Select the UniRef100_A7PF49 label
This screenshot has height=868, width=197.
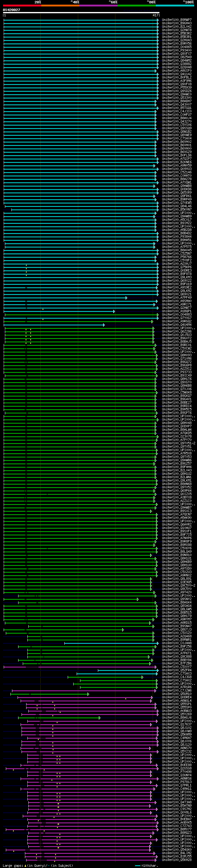click(x=177, y=297)
